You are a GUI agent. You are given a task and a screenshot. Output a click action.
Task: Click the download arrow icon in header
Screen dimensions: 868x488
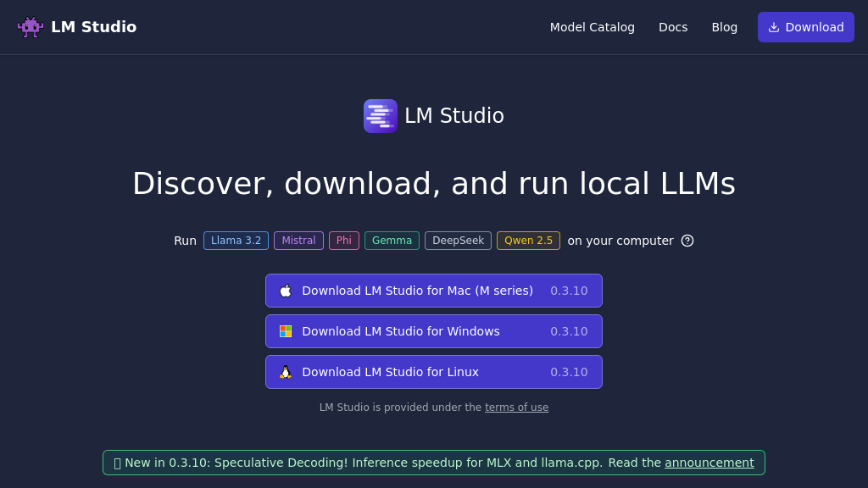pos(774,27)
